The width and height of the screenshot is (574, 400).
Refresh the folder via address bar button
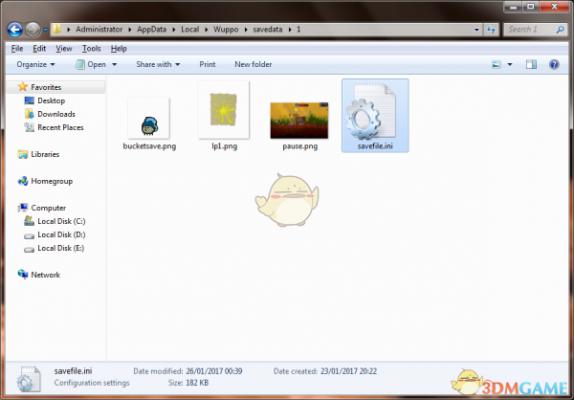[x=491, y=30]
